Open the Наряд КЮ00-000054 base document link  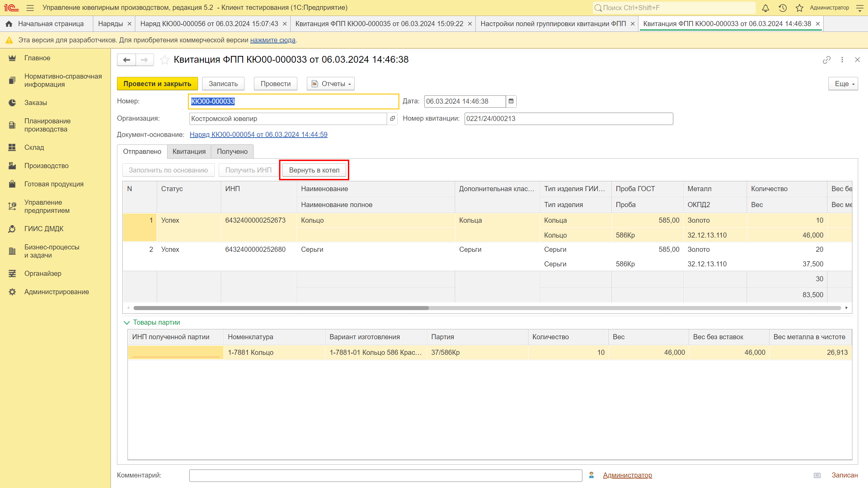[258, 135]
